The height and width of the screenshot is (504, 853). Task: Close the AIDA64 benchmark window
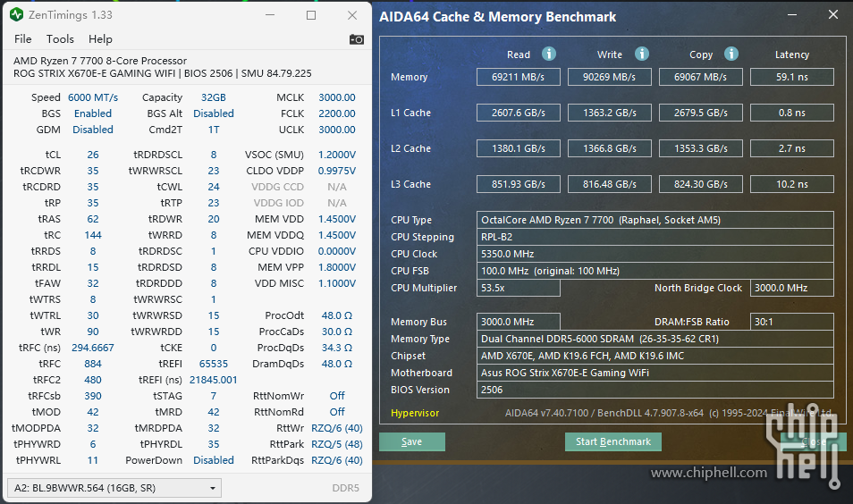832,14
